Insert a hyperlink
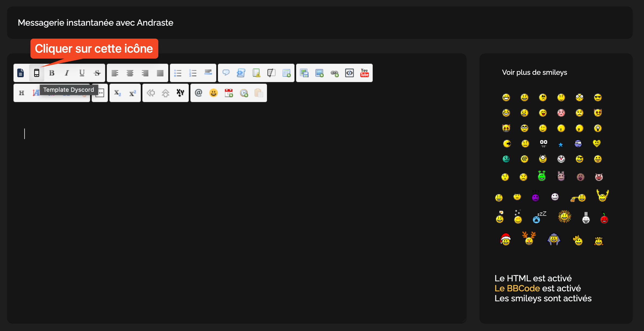This screenshot has height=331, width=644. pos(334,73)
